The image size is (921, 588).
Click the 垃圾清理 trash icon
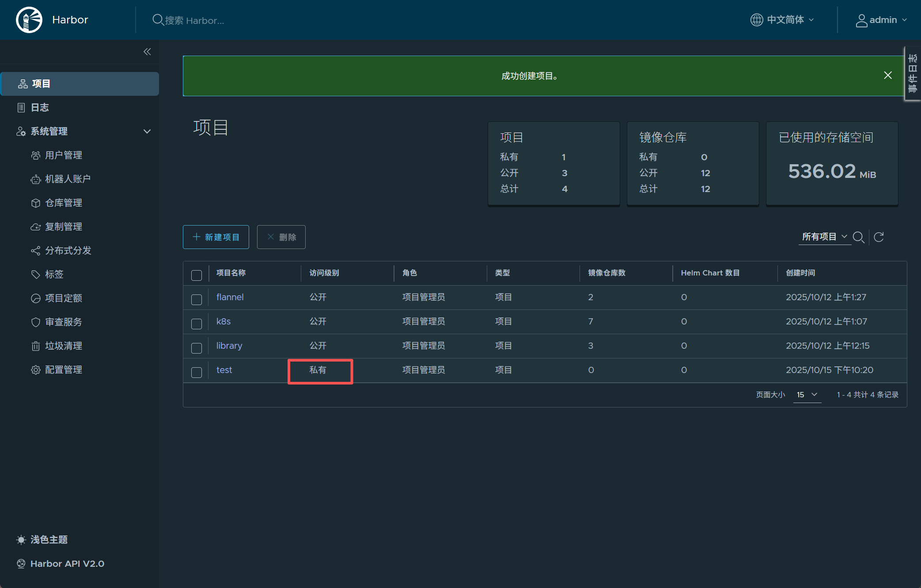click(36, 346)
